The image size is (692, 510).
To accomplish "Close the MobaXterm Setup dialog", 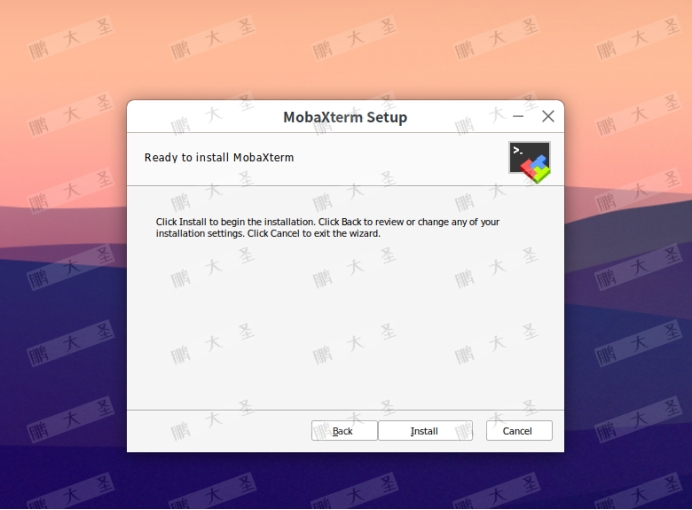I will pos(548,116).
